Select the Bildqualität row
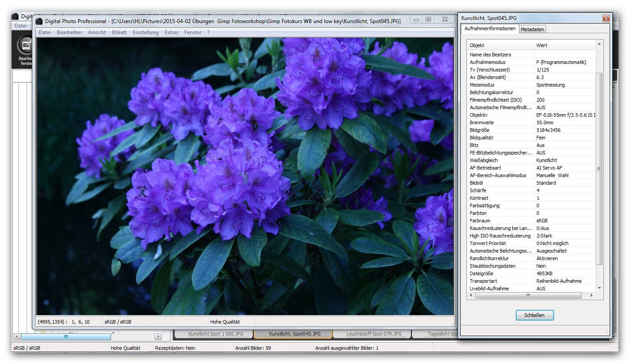This screenshot has width=630, height=364. tap(531, 138)
